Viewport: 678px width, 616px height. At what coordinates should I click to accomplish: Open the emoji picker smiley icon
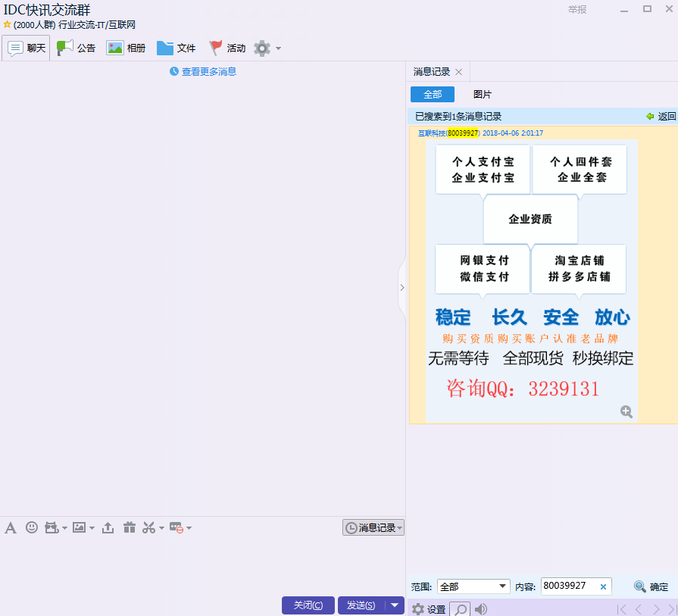point(32,527)
